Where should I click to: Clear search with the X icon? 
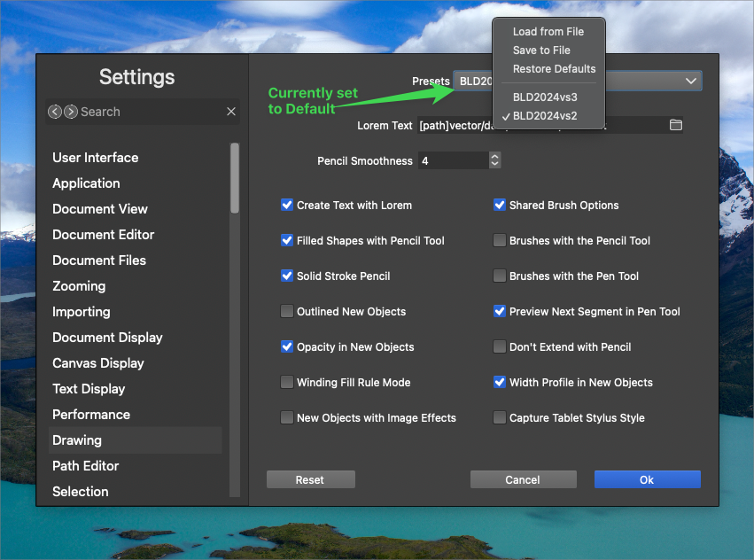point(231,112)
